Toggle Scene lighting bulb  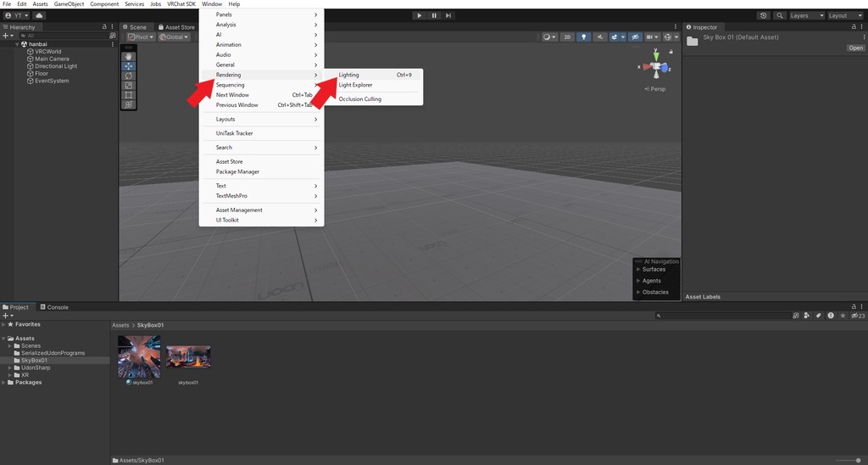click(x=583, y=37)
